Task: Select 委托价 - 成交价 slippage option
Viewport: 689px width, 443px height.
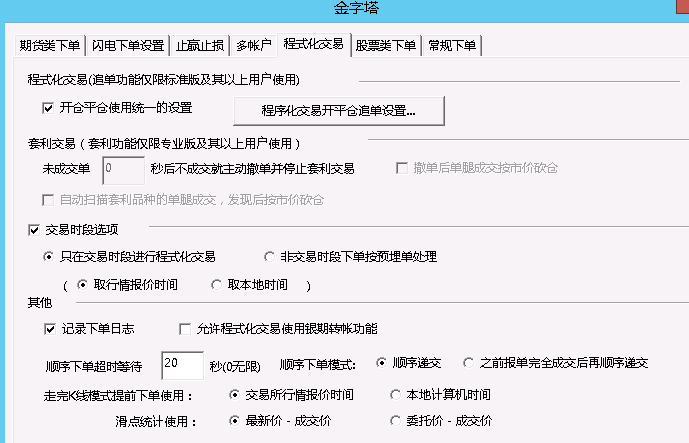Action: coord(395,421)
